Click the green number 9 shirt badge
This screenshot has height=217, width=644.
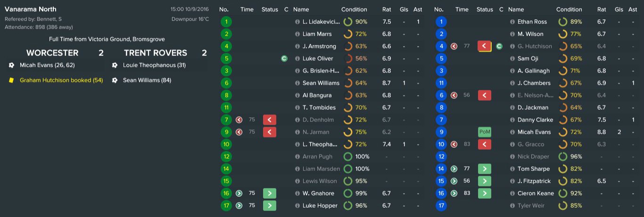[226, 132]
